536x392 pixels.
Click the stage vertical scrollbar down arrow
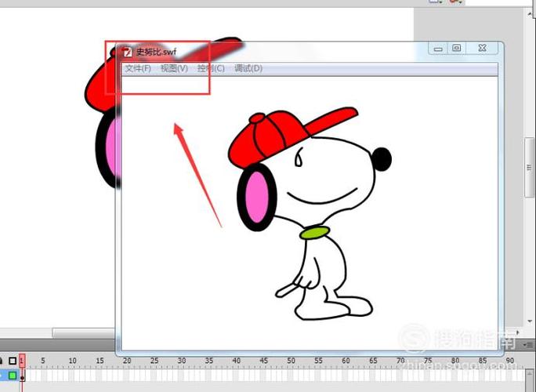coord(530,321)
